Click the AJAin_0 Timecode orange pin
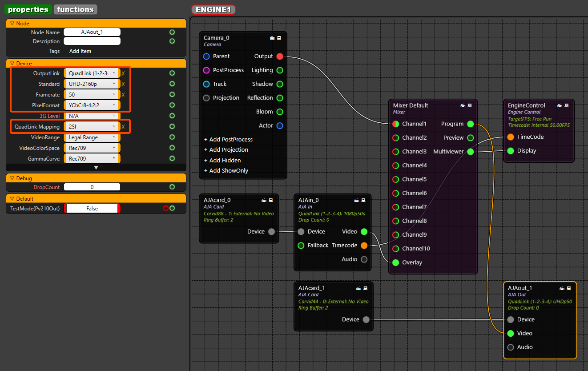 pyautogui.click(x=364, y=246)
